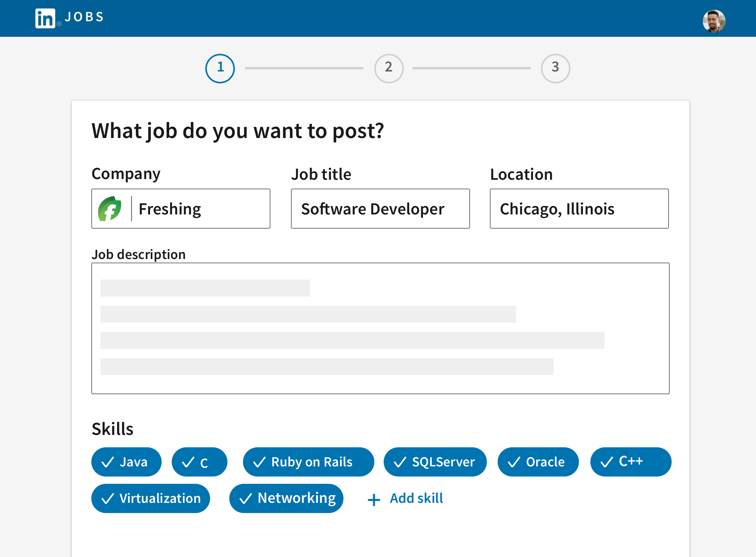Image resolution: width=756 pixels, height=557 pixels.
Task: Click the 'Location' field label
Action: (x=521, y=174)
